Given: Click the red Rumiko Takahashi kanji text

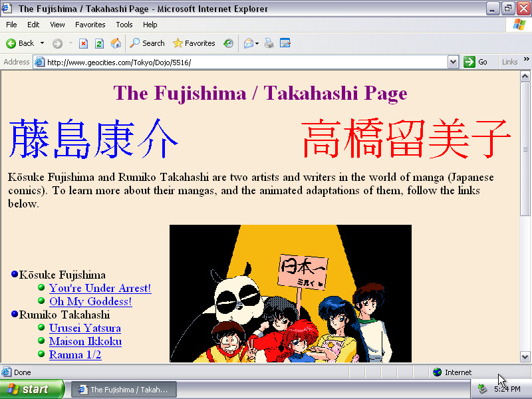Looking at the screenshot, I should [406, 138].
